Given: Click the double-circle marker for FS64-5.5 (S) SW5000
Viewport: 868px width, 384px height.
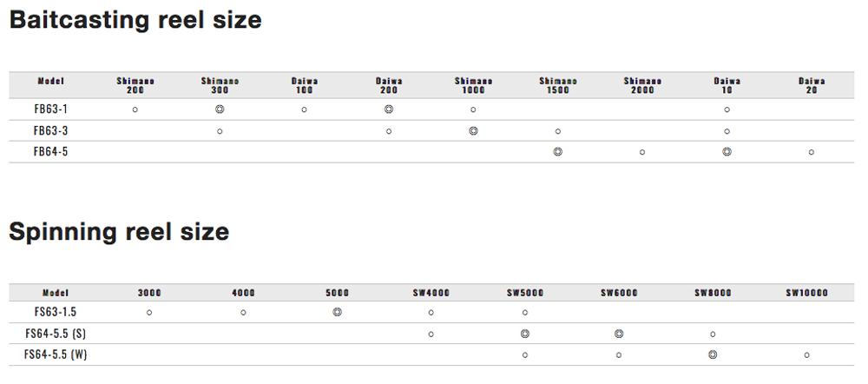Looking at the screenshot, I should 525,334.
